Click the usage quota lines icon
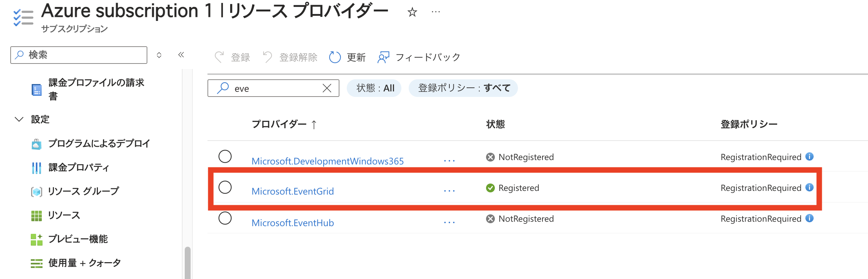Screen dimensions: 868x279 pyautogui.click(x=36, y=264)
